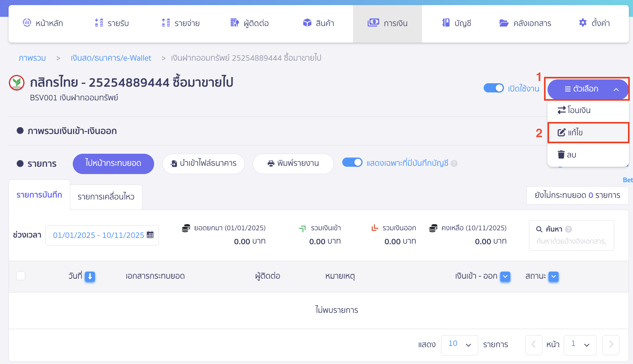The image size is (633, 364).
Task: Open the รายรับ section icon
Action: click(99, 23)
